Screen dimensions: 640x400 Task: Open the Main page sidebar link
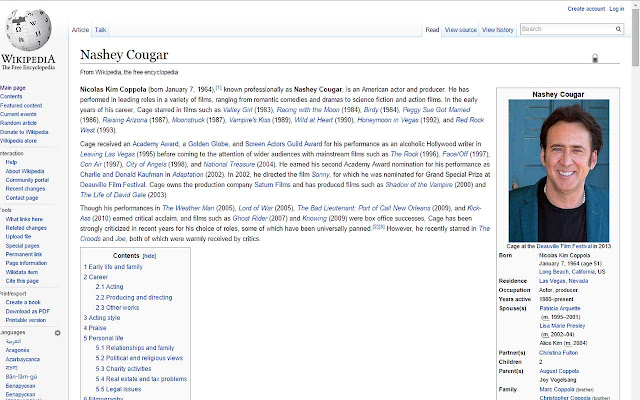(x=13, y=88)
